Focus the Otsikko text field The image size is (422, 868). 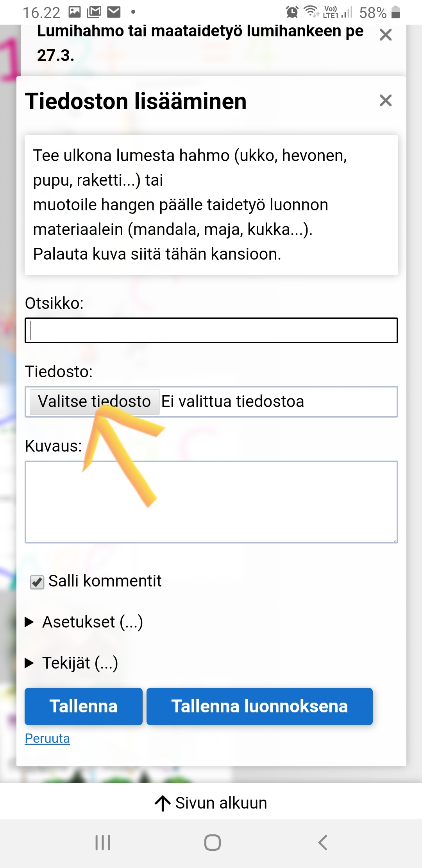(x=211, y=330)
